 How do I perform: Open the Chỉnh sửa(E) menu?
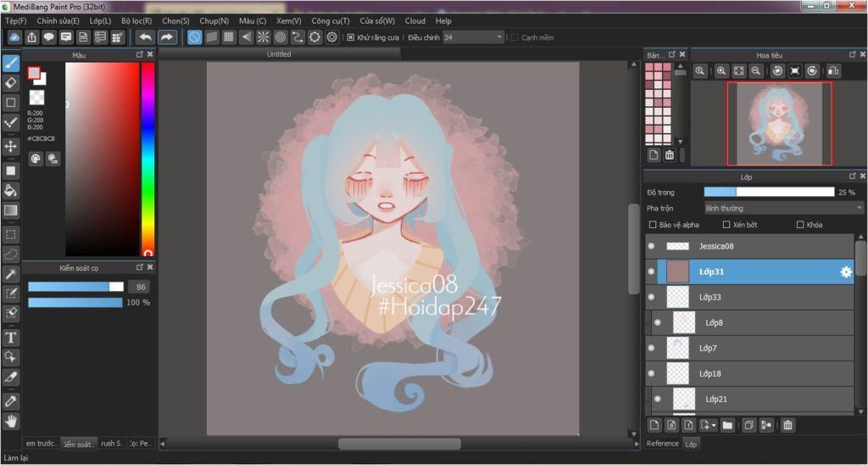point(58,20)
